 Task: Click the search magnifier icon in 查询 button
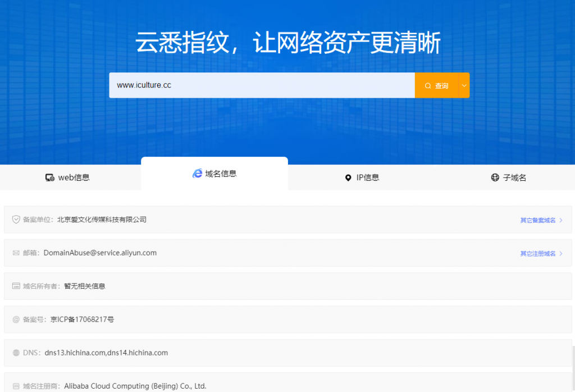(427, 86)
